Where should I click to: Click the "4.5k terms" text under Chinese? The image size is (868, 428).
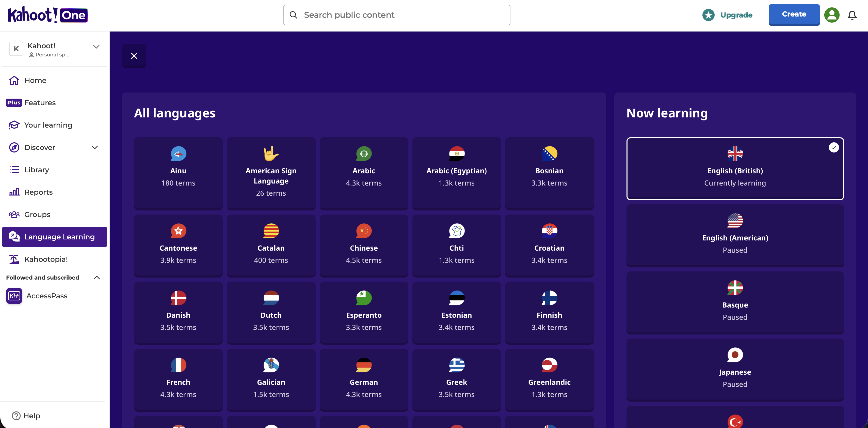coord(364,260)
